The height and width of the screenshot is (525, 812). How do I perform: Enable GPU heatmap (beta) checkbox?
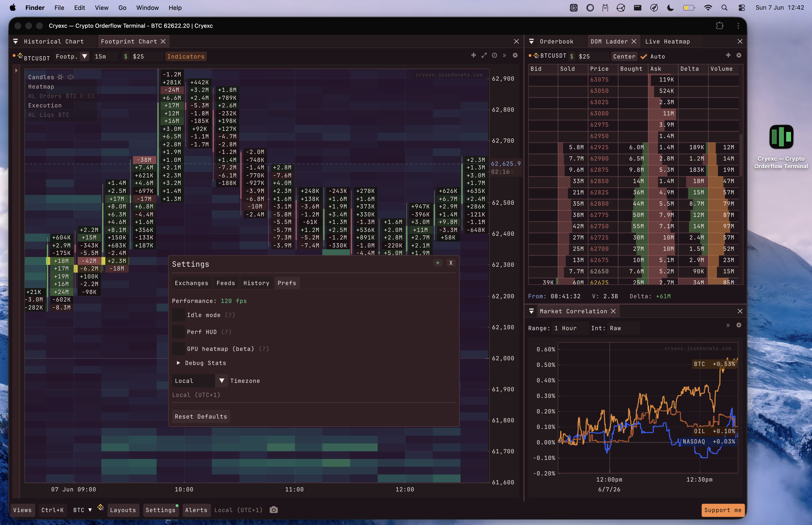[x=179, y=349]
